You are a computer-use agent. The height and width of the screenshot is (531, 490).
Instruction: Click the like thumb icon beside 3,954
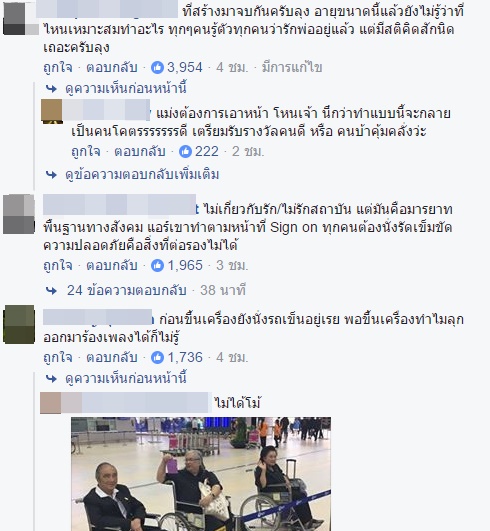[x=157, y=67]
